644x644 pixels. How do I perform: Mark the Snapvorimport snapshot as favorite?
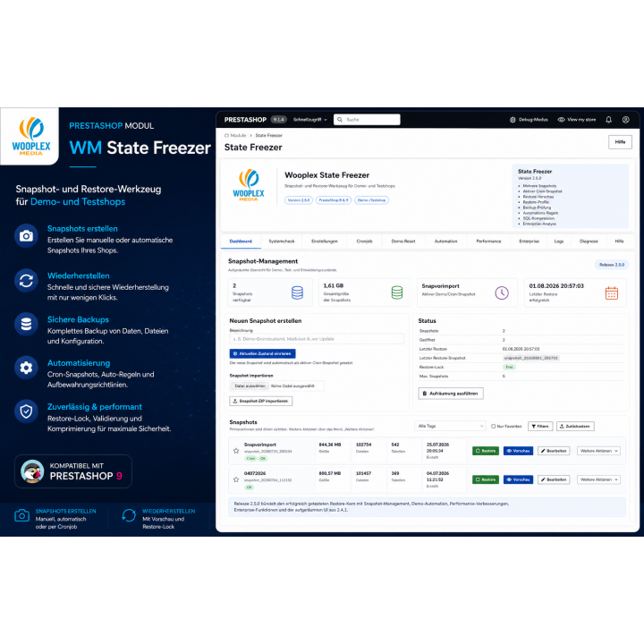(x=236, y=451)
